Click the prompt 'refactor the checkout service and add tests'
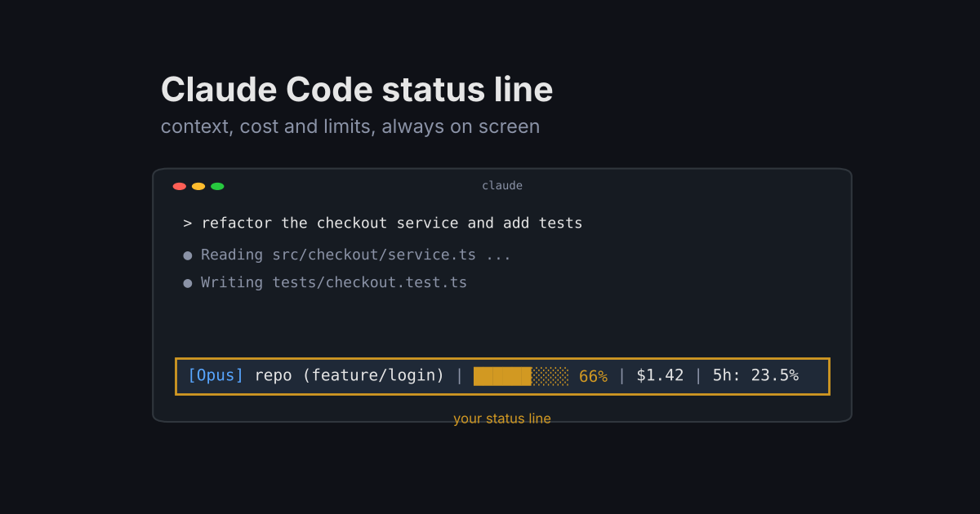 392,223
